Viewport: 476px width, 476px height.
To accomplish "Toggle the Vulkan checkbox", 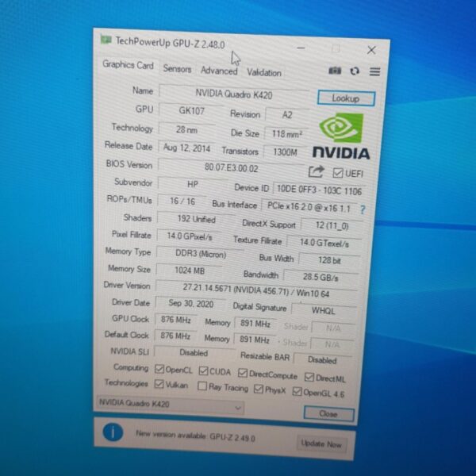I will tap(159, 384).
